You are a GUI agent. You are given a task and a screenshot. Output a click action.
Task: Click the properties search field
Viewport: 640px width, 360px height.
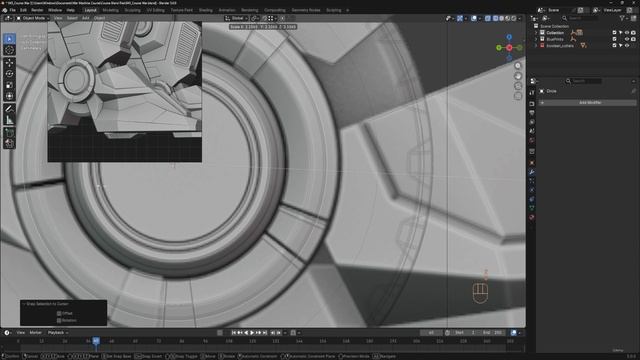point(584,81)
